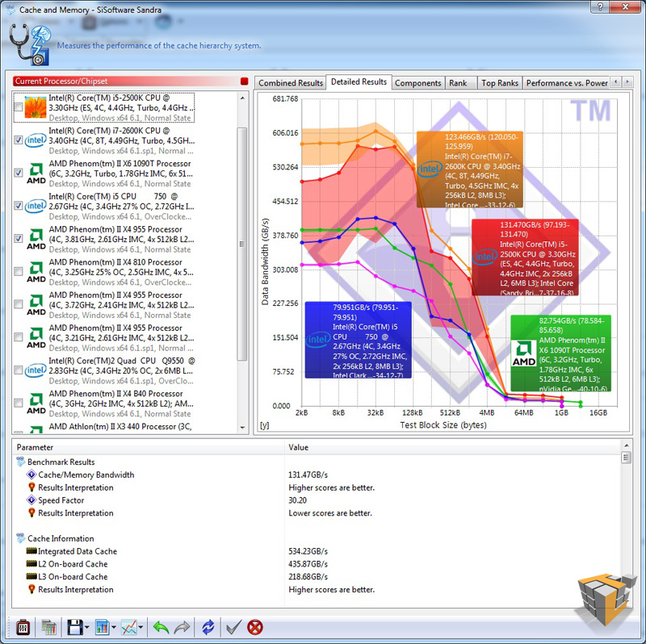646x644 pixels.
Task: Check the Phenom II X4 B40 checkbox
Action: 18,403
